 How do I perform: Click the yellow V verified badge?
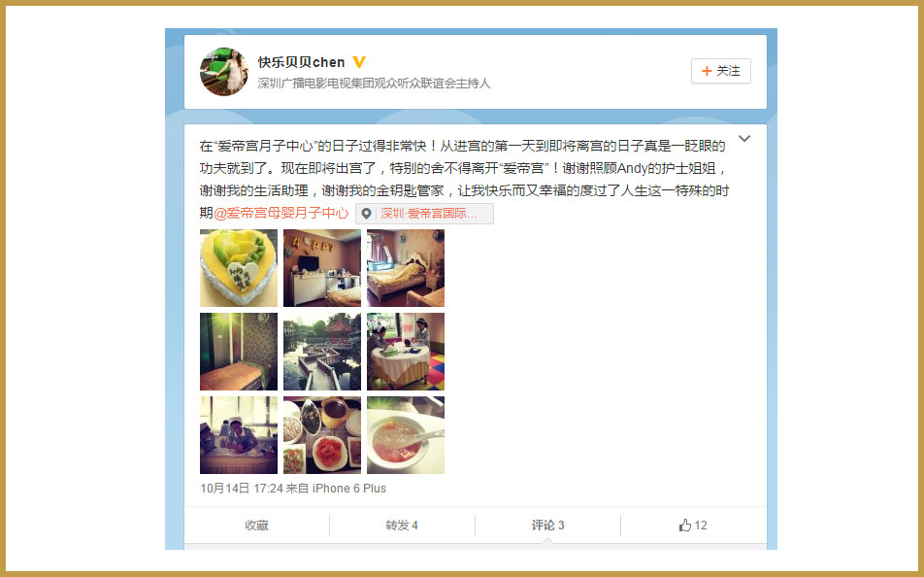359,61
